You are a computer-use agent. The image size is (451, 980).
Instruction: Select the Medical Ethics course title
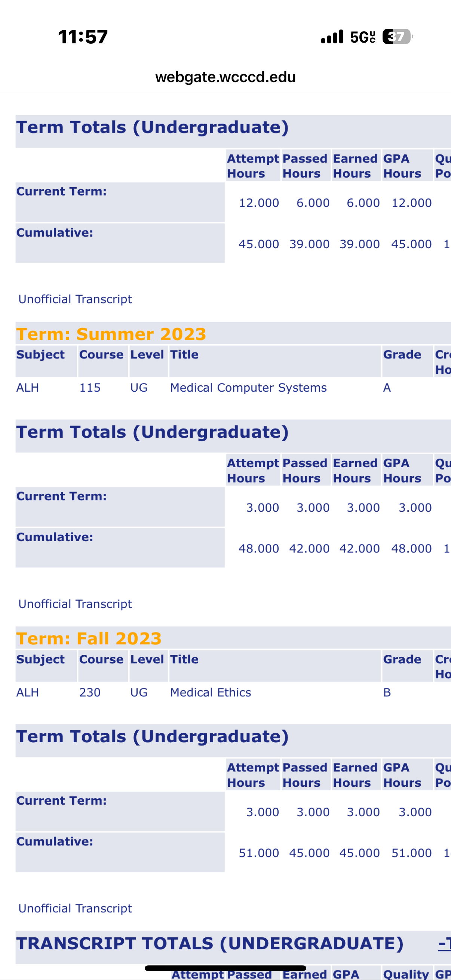point(211,692)
